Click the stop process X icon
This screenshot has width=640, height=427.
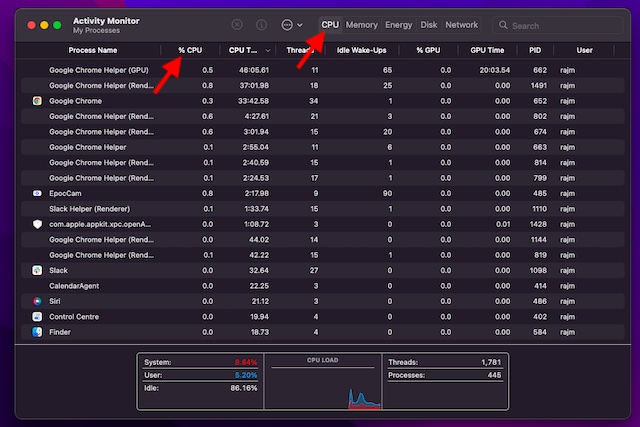[x=237, y=25]
